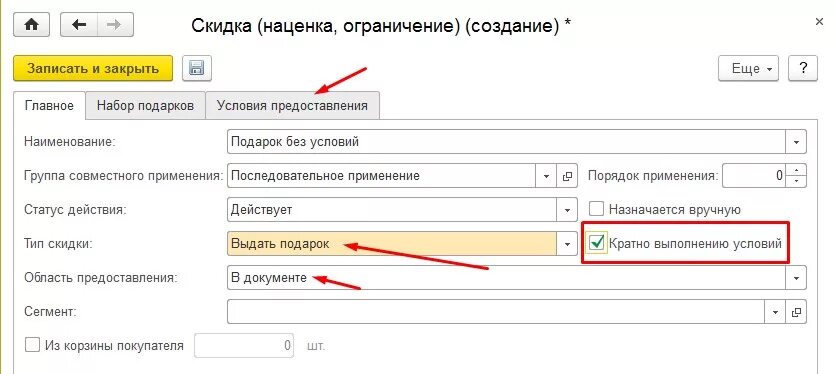Viewport: 835px width, 374px height.
Task: Open help with the question mark button
Action: (x=803, y=68)
